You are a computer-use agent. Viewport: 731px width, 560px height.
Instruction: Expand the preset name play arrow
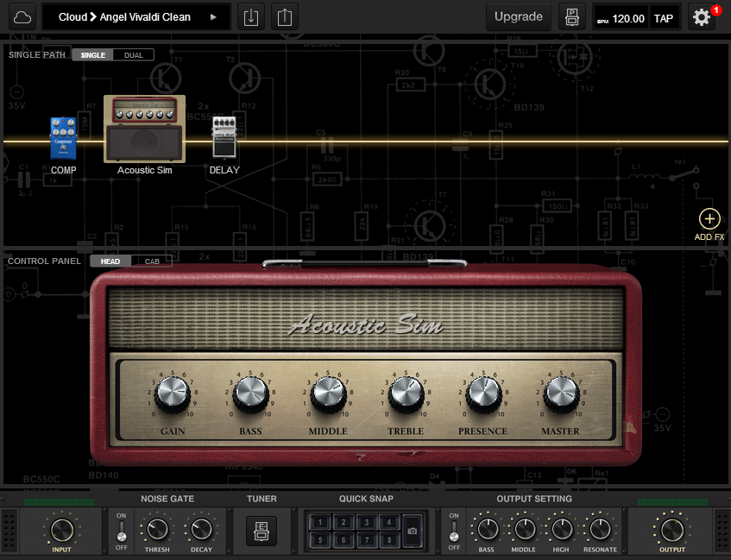(x=213, y=17)
